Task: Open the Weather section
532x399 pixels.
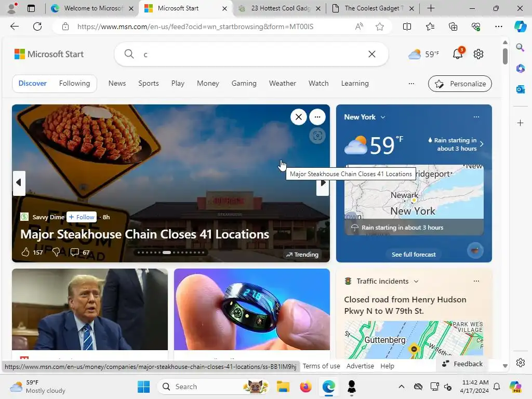Action: (283, 84)
